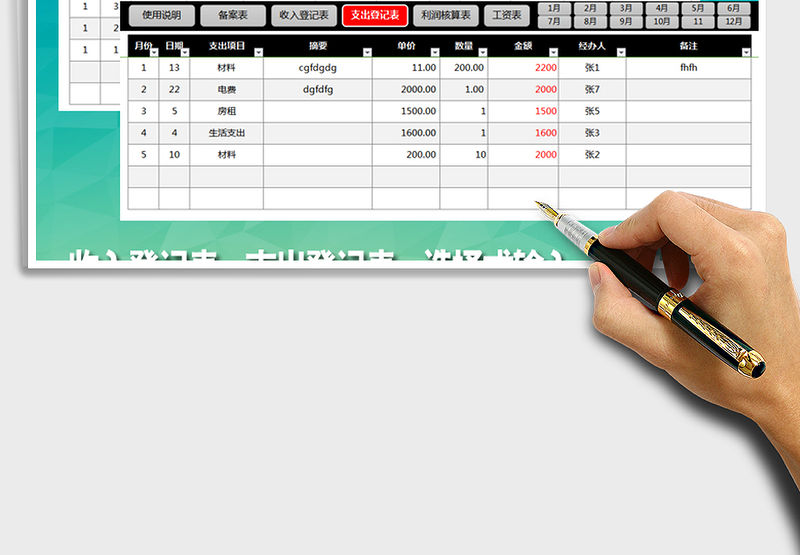Screen dimensions: 800x555
Task: Open the 日期 column filter dropdown
Action: coord(184,52)
